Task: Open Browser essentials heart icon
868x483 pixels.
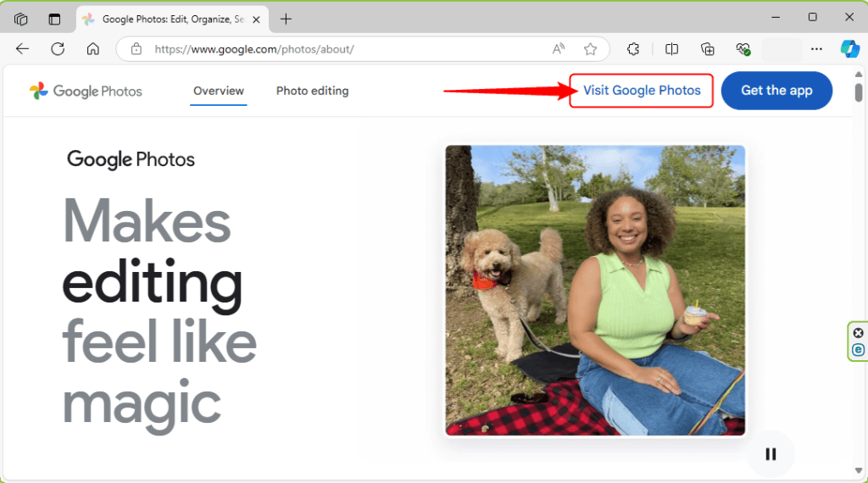Action: tap(743, 49)
